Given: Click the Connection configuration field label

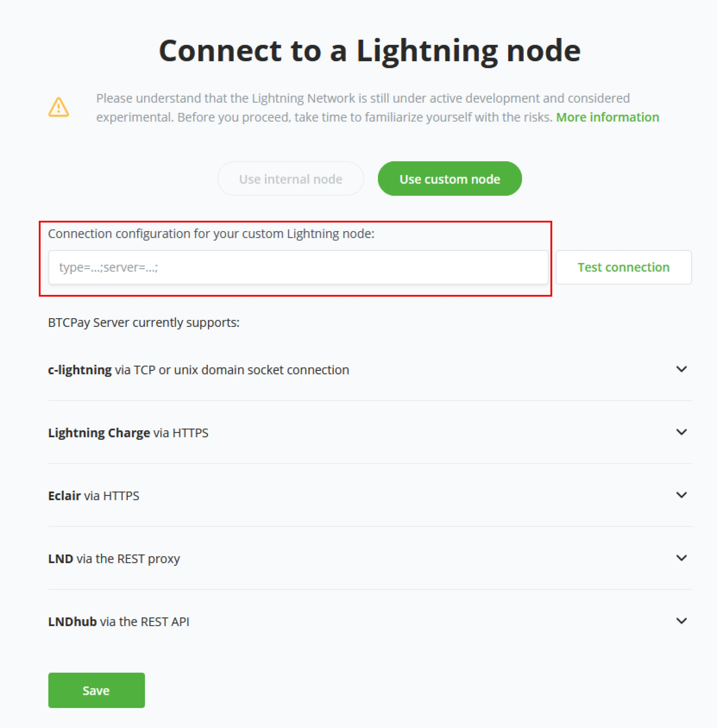Looking at the screenshot, I should tap(211, 234).
